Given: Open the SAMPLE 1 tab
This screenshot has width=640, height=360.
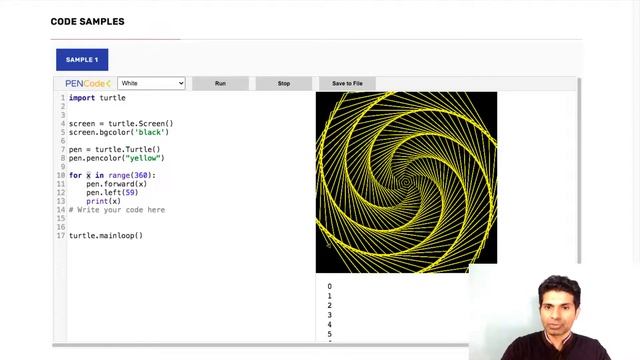Looking at the screenshot, I should pos(82,60).
